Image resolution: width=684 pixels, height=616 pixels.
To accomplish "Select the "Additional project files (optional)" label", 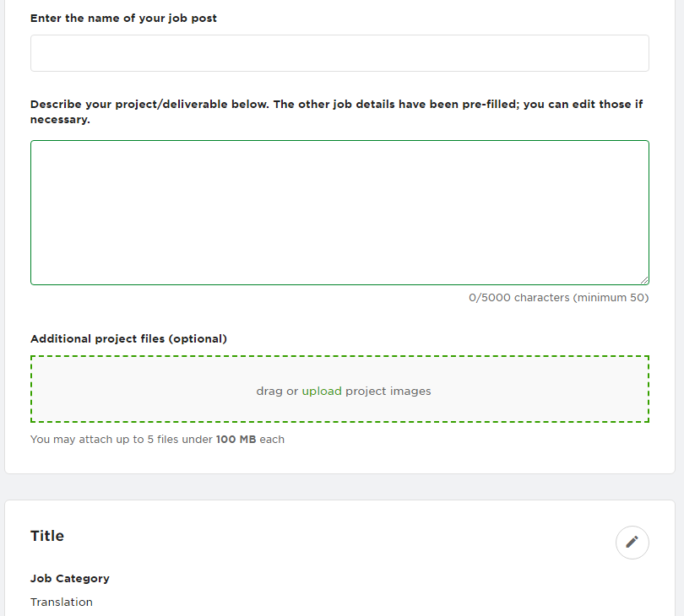I will click(128, 338).
